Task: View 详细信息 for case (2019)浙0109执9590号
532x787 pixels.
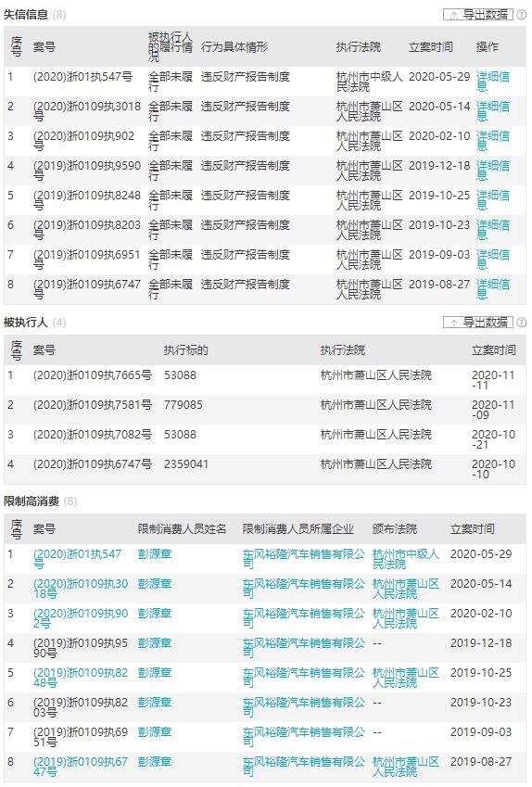Action: tap(492, 171)
